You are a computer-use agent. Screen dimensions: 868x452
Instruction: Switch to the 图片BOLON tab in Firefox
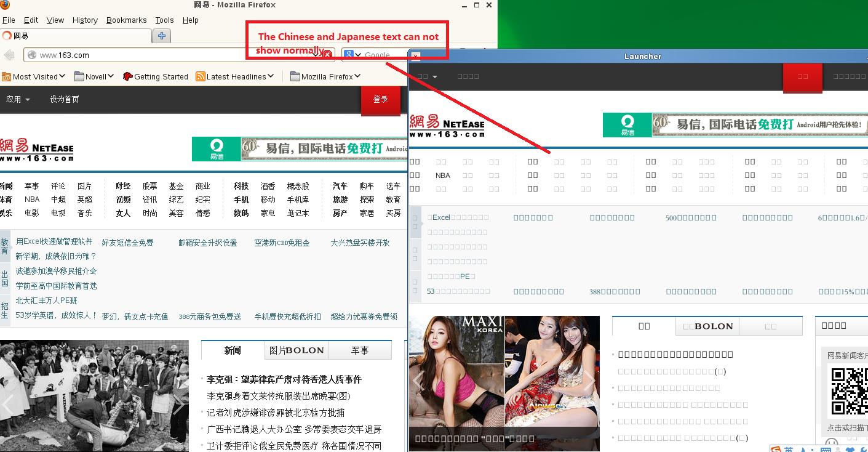pyautogui.click(x=297, y=350)
